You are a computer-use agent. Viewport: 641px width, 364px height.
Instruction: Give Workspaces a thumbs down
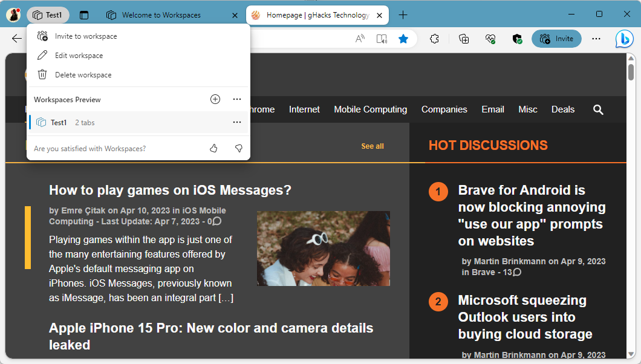pyautogui.click(x=238, y=148)
